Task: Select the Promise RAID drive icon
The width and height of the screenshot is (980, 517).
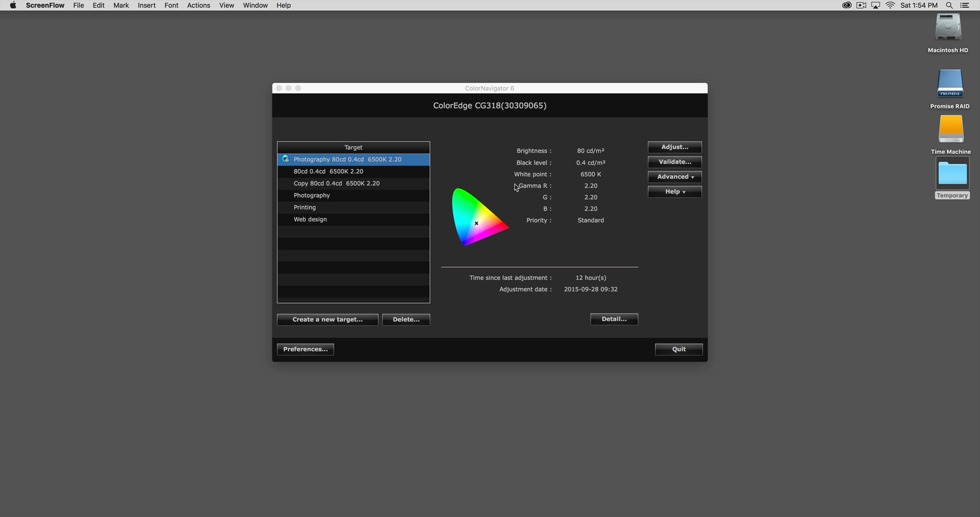Action: tap(950, 83)
